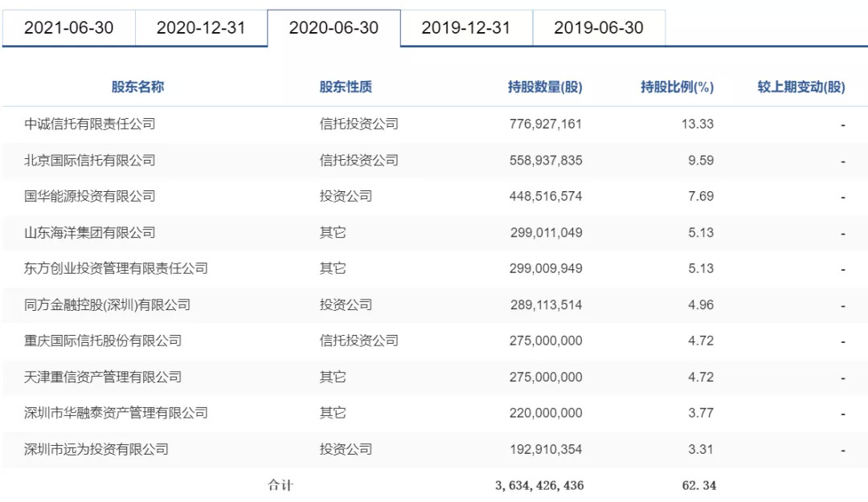Open the 2019-06-30 tab
This screenshot has width=868, height=502.
coord(599,27)
